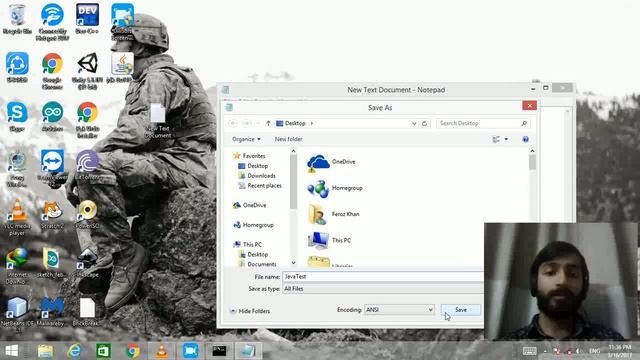Select the Arduino desktop shortcut
640x360 pixels.
52,116
